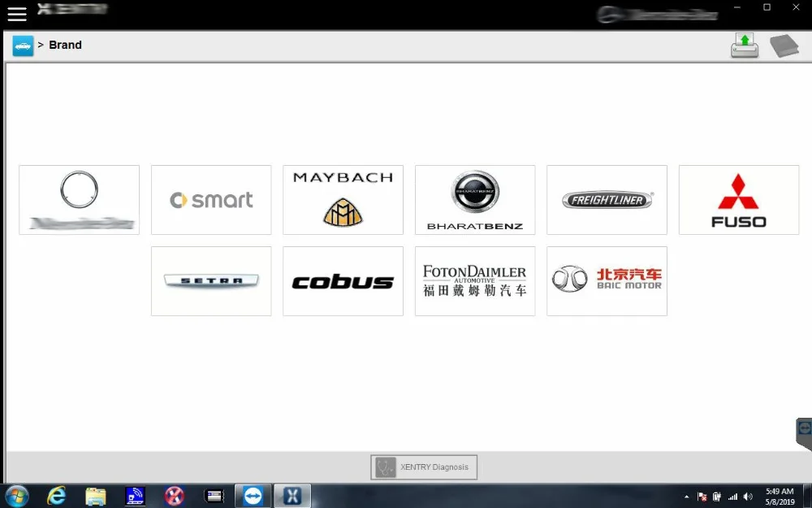The width and height of the screenshot is (812, 508).
Task: Click the Show desktop strip
Action: 807,496
